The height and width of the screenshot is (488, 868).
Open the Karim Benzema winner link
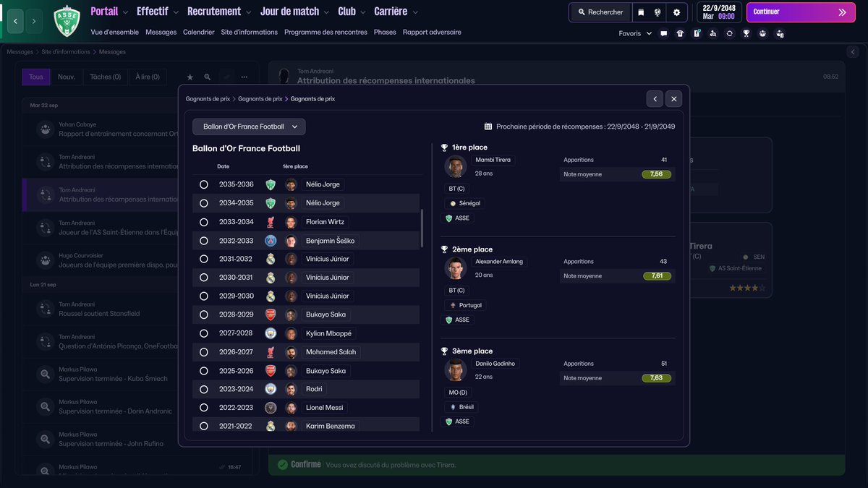click(x=330, y=426)
